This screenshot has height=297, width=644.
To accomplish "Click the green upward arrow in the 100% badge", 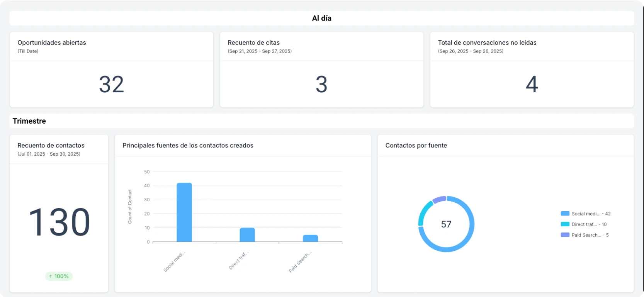I will pyautogui.click(x=51, y=277).
